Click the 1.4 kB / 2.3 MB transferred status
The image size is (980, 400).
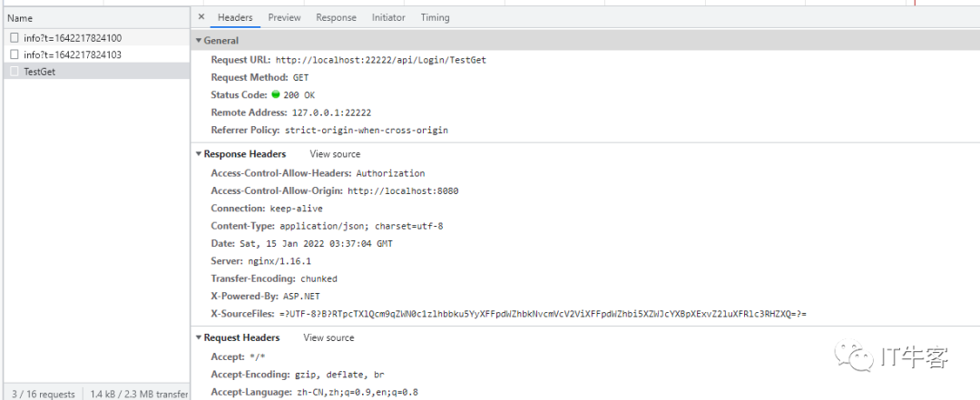(x=139, y=395)
